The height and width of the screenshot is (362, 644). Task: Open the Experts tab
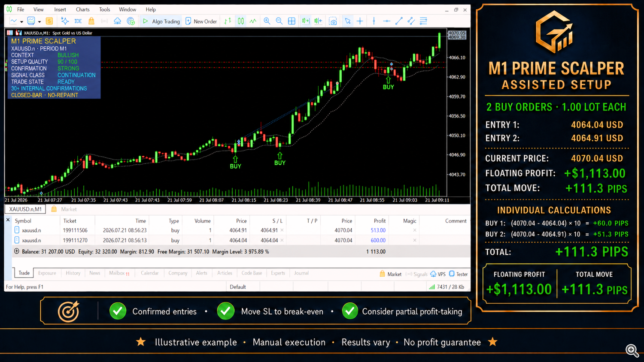pos(278,273)
